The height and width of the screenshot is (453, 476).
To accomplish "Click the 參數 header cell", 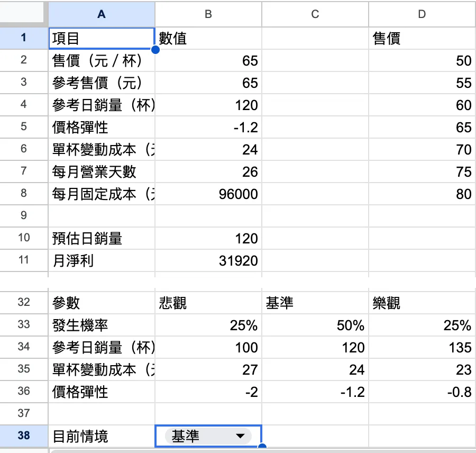I will coord(102,303).
